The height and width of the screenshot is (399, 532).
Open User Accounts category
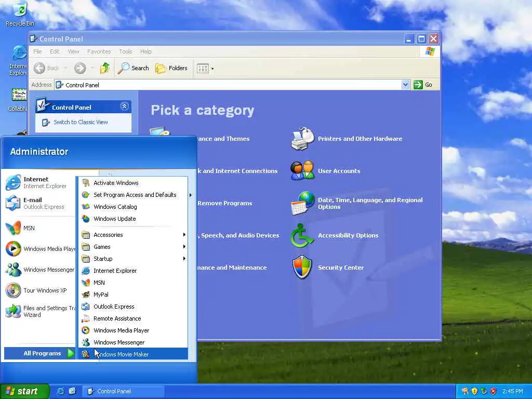(x=339, y=171)
